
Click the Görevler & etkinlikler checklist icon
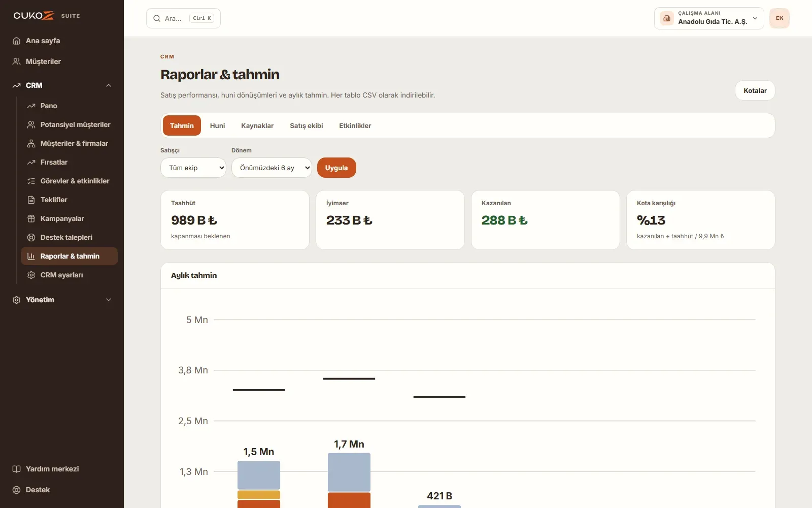tap(31, 181)
